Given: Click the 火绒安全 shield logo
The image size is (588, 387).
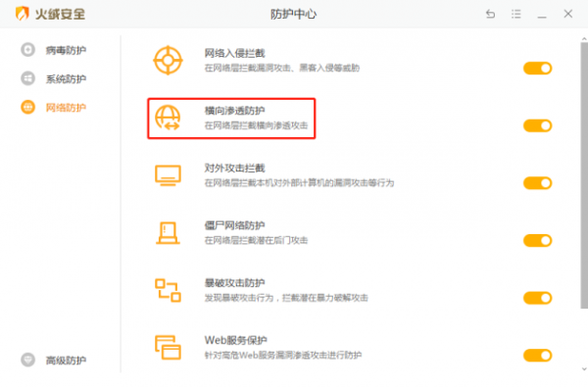Looking at the screenshot, I should coord(23,14).
